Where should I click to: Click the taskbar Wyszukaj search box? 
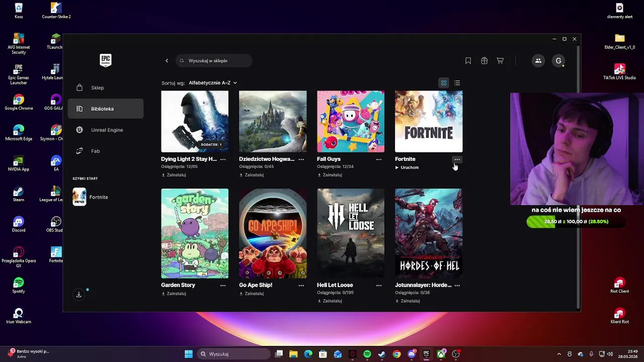tap(233, 354)
